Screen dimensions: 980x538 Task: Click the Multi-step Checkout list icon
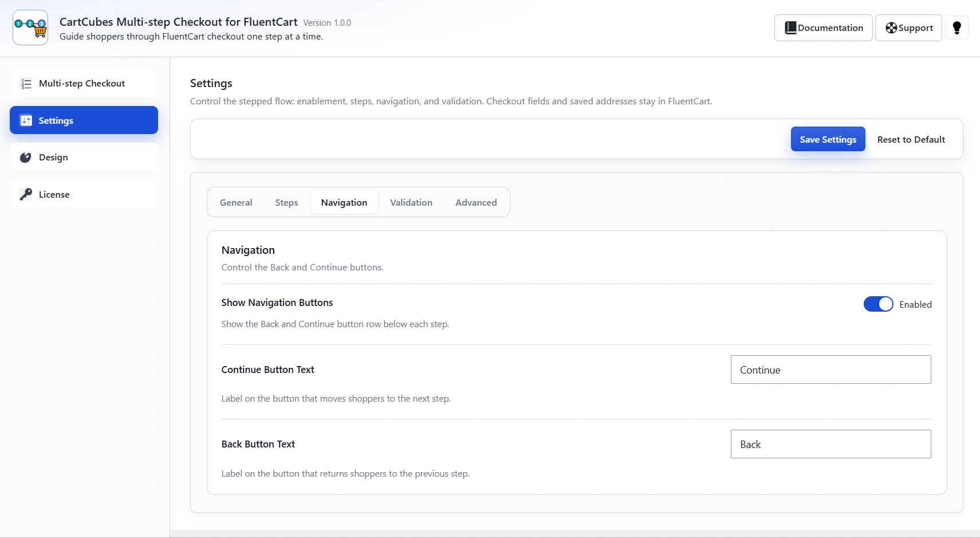click(26, 84)
